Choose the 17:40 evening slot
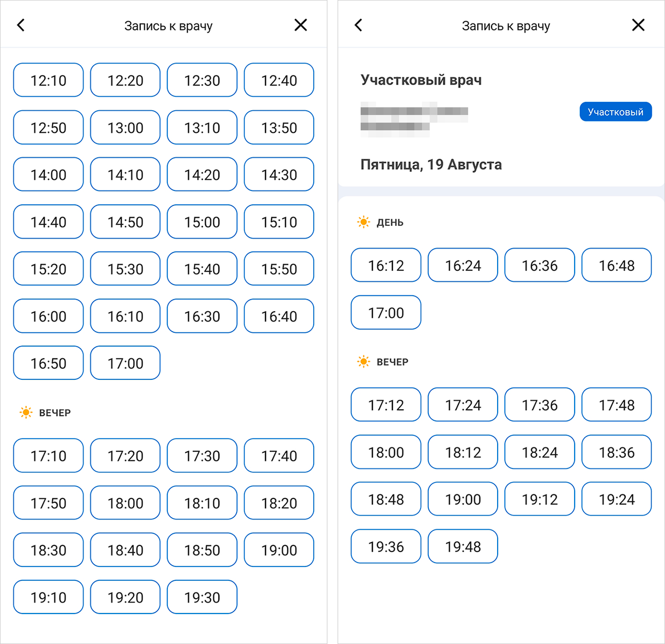 [x=279, y=456]
